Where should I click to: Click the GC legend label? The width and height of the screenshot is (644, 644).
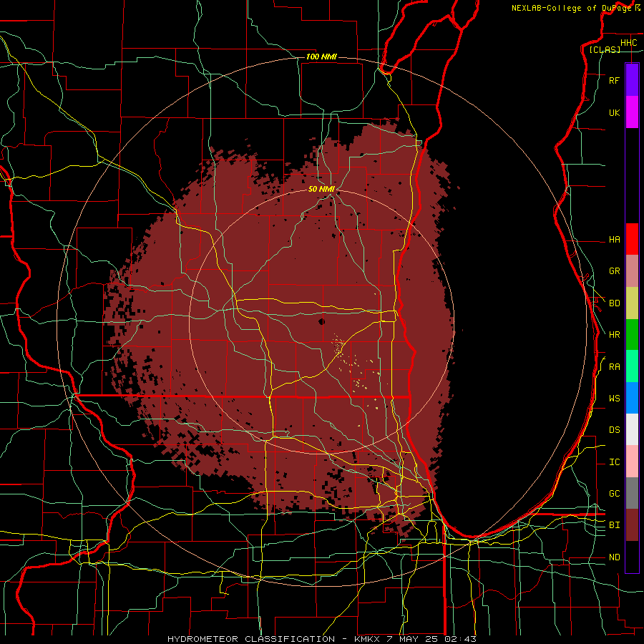[614, 494]
